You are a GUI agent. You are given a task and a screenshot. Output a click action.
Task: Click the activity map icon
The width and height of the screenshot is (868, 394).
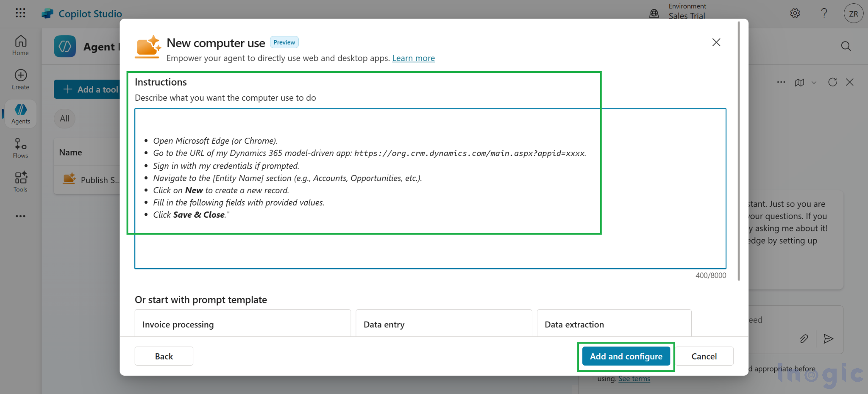pyautogui.click(x=799, y=82)
